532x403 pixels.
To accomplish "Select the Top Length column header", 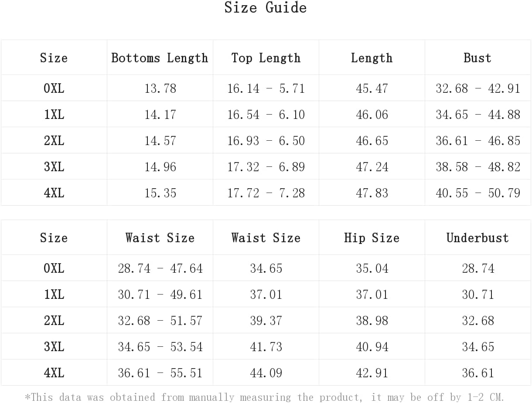I will pyautogui.click(x=266, y=58).
